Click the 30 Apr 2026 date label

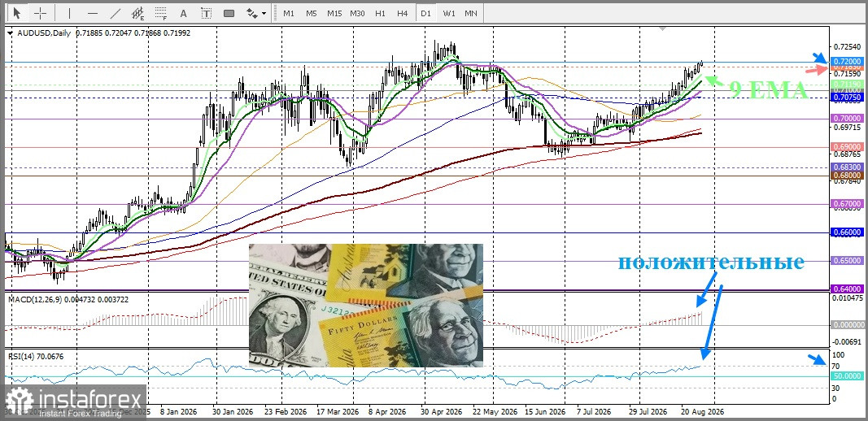point(441,412)
